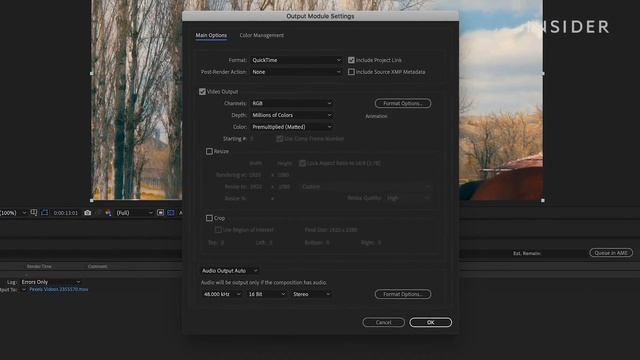Open the output file name link in render queue
The image size is (640, 360).
pos(58,289)
